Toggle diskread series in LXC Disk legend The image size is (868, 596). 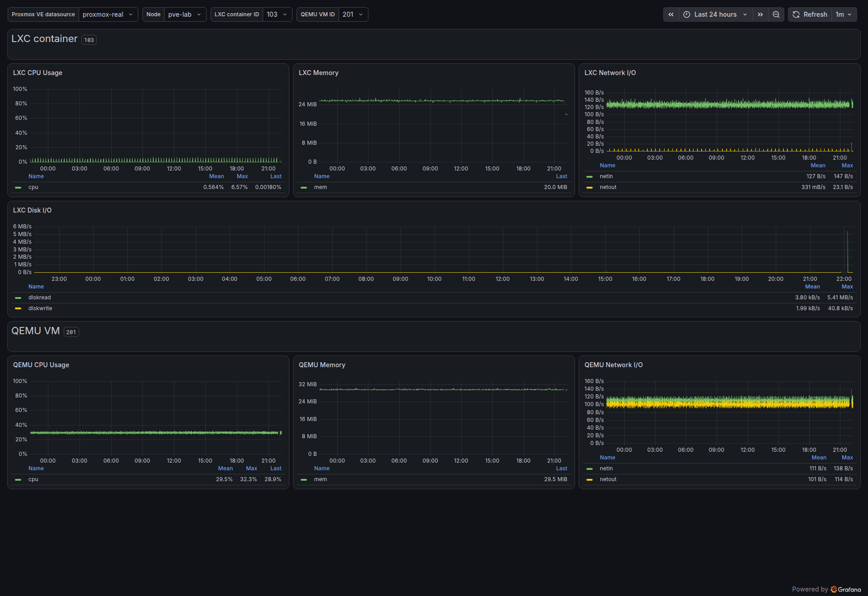point(39,298)
